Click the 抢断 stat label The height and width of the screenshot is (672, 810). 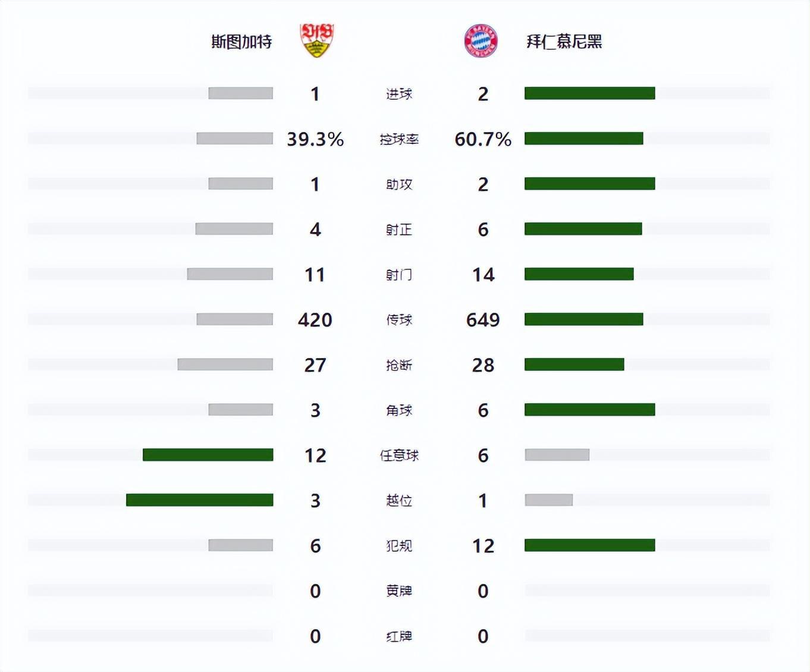[x=399, y=365]
